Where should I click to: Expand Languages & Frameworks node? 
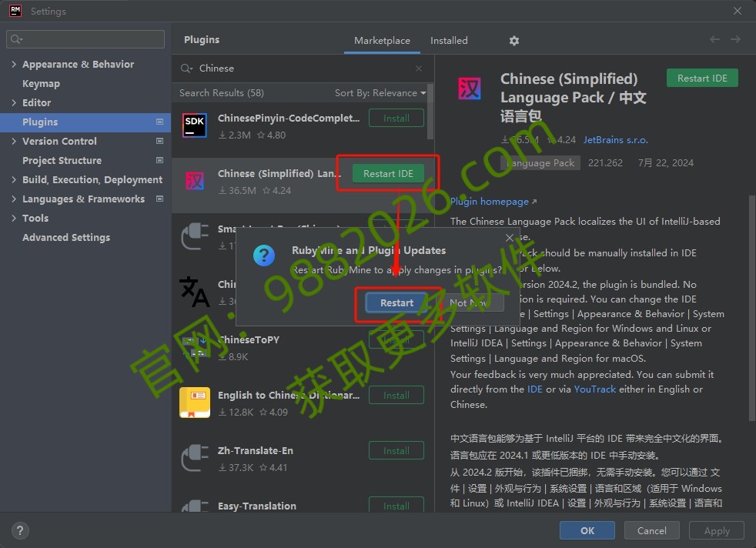click(x=14, y=199)
